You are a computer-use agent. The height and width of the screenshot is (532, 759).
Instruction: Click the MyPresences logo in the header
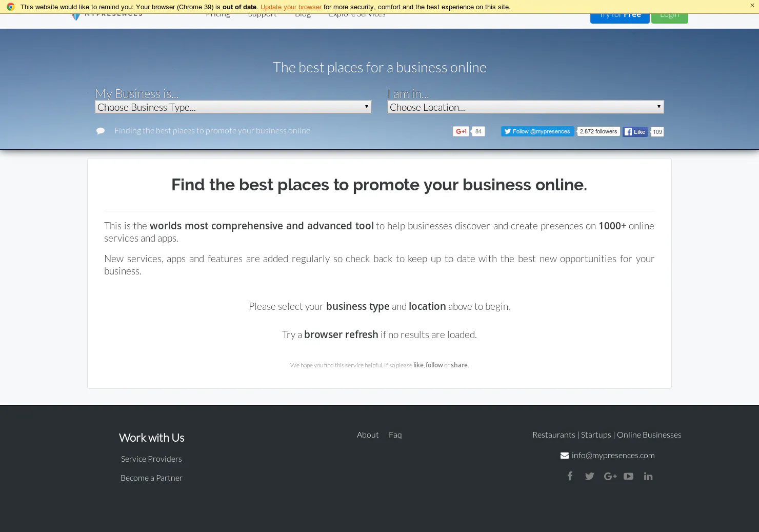[107, 16]
